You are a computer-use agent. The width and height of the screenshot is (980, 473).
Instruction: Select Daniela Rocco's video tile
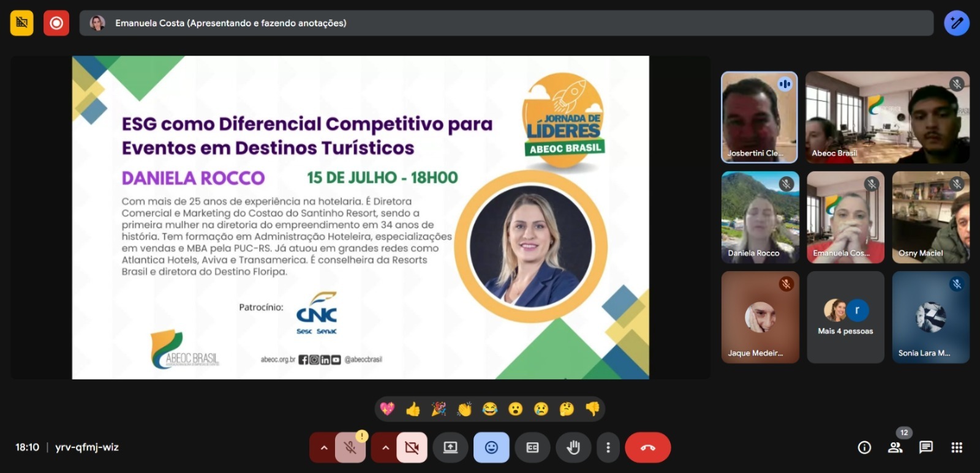760,217
